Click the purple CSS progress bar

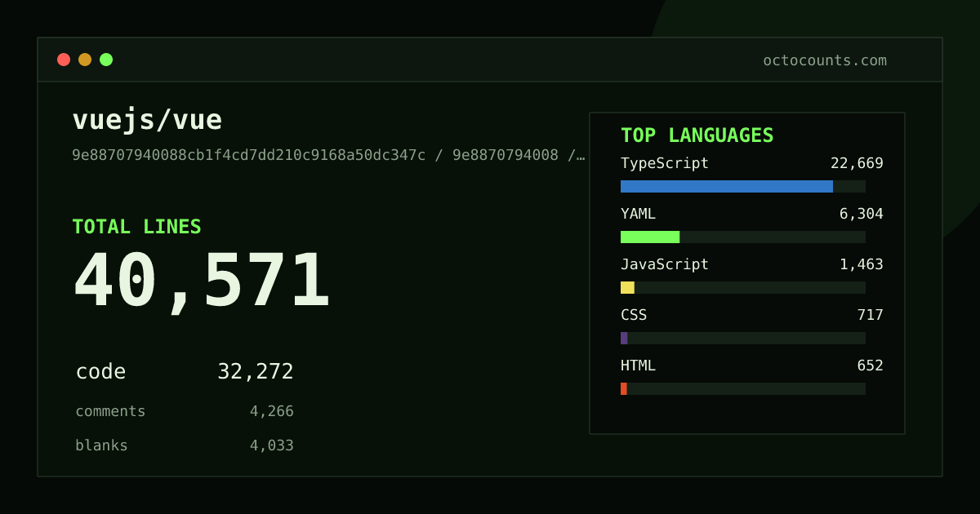pyautogui.click(x=624, y=338)
